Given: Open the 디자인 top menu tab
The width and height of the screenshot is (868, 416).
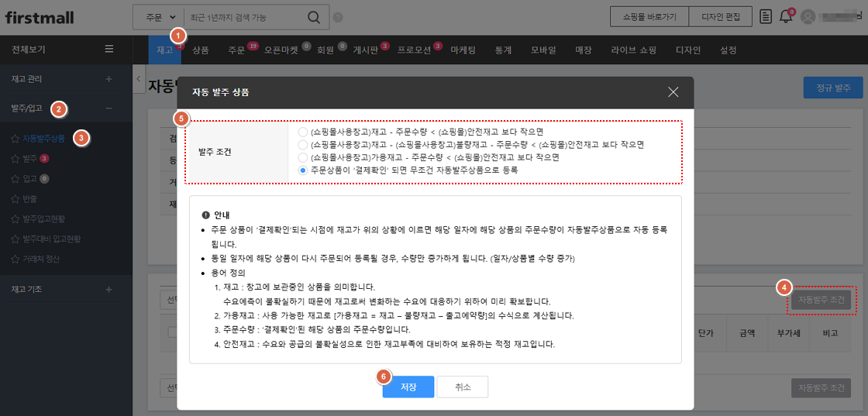Looking at the screenshot, I should click(x=688, y=50).
